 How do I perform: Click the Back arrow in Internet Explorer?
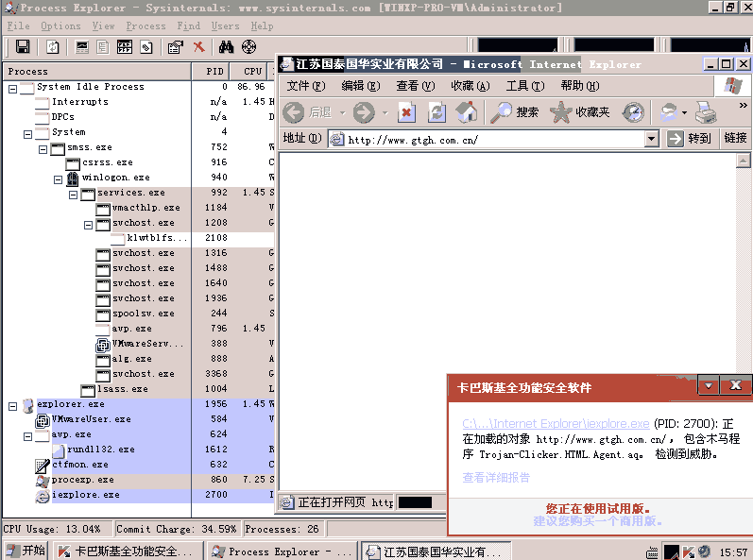pyautogui.click(x=294, y=112)
